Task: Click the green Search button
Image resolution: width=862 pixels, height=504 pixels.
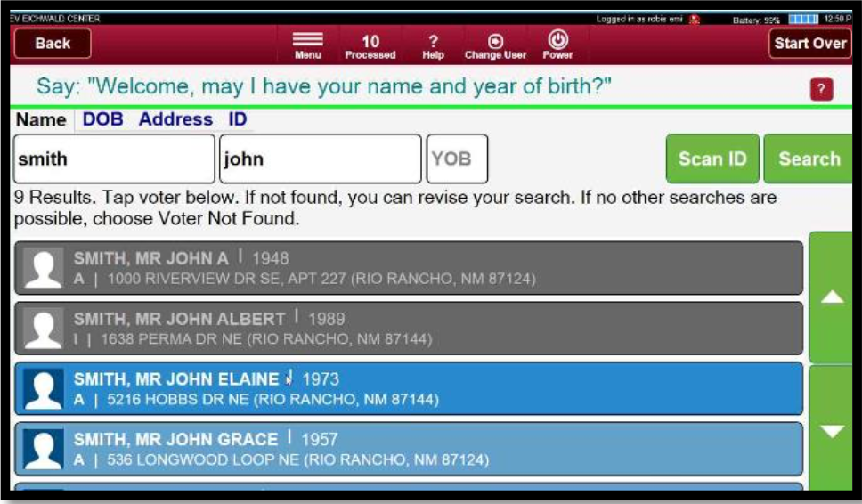Action: click(809, 159)
